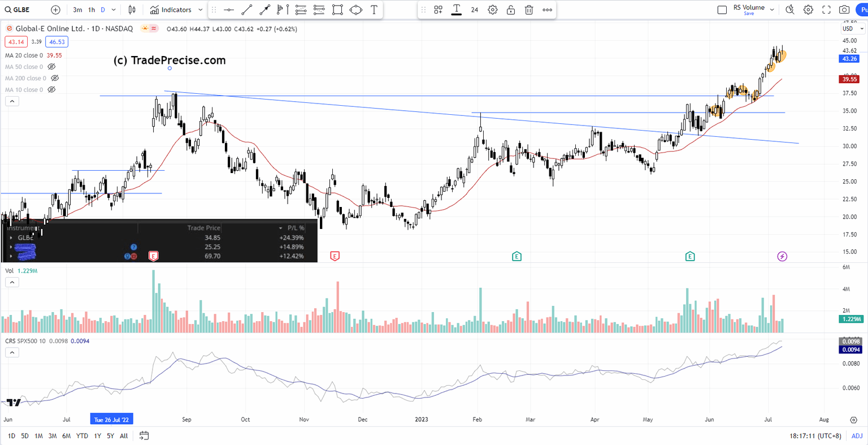The width and height of the screenshot is (868, 445).
Task: Open the timeframe dropdown next to 1h
Action: pos(112,10)
